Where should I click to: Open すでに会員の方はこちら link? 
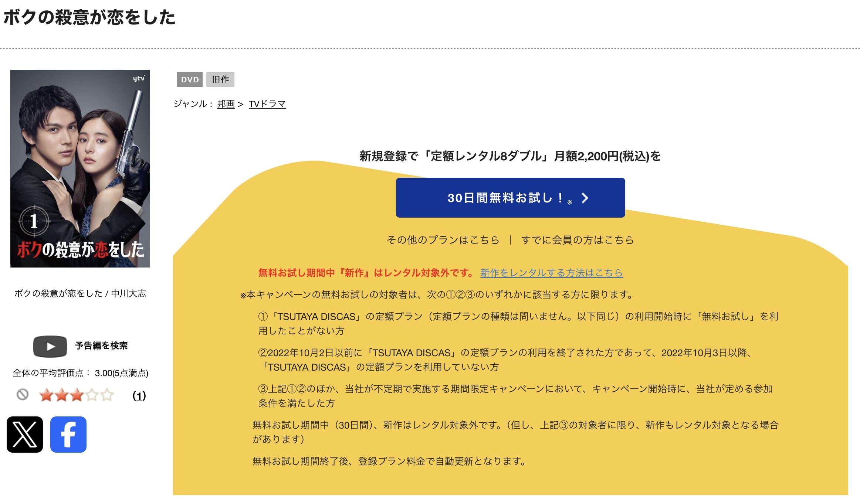tap(578, 240)
